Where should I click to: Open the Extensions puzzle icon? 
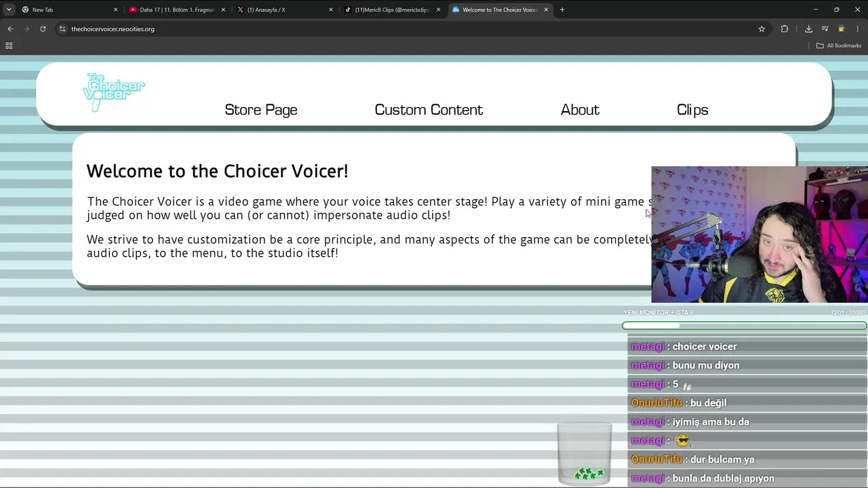(x=785, y=28)
